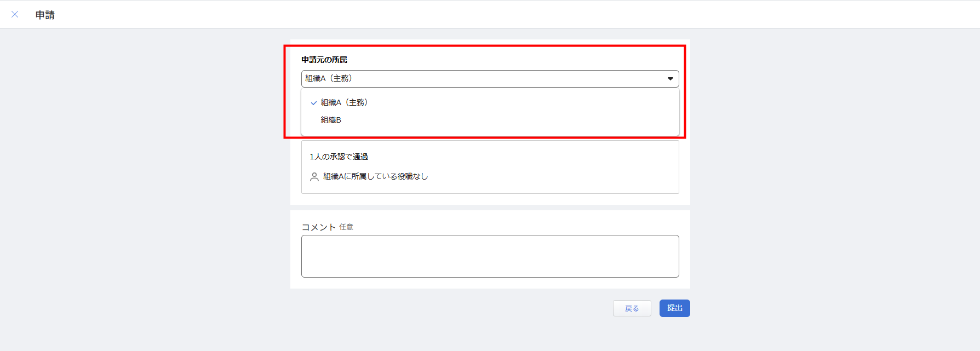Viewport: 980px width, 351px height.
Task: Click the コメント label
Action: pos(318,227)
